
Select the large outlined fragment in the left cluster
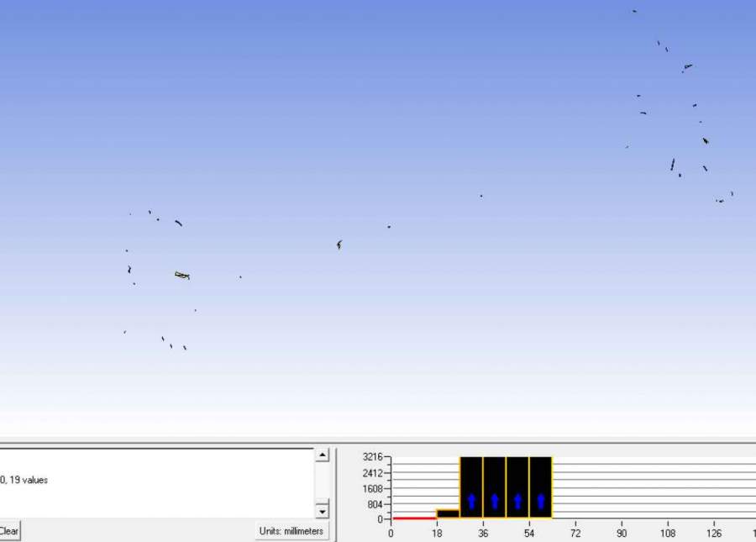[182, 276]
